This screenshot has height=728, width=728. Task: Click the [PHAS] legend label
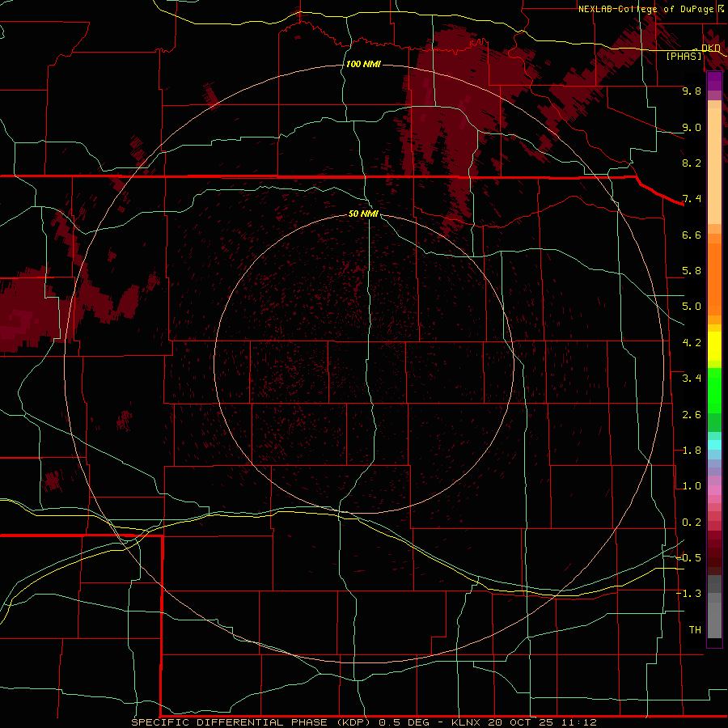(684, 56)
